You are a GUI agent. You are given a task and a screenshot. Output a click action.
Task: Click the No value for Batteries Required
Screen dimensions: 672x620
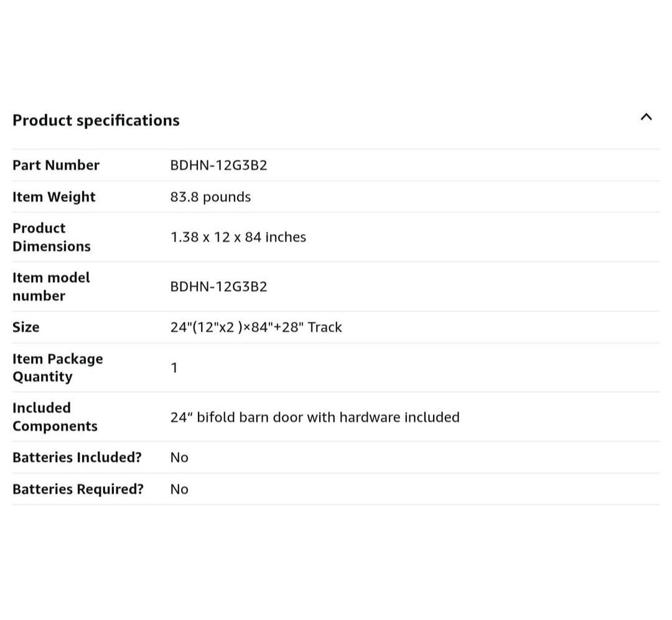click(179, 489)
